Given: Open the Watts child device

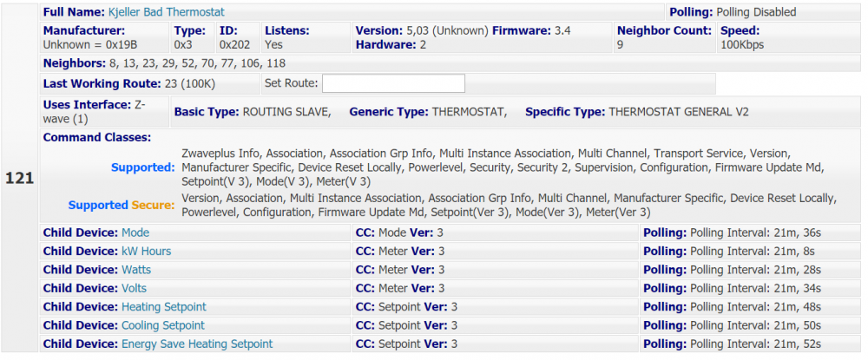Looking at the screenshot, I should [x=135, y=270].
